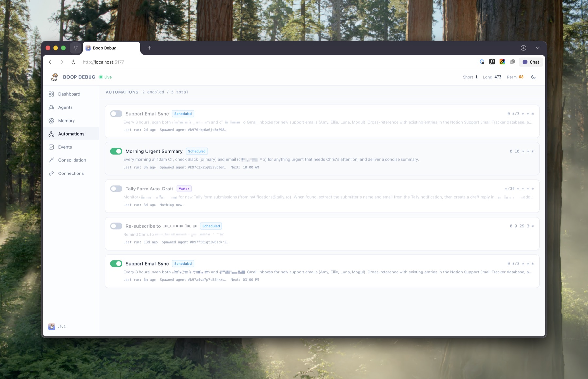Click the fx extension icon
Viewport: 588px width, 379px height.
click(492, 62)
